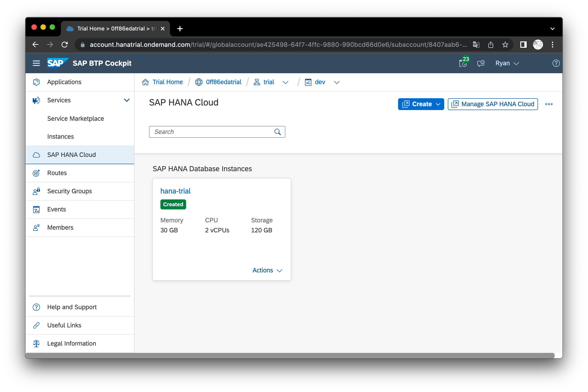Click the search magnifier icon

[x=277, y=132]
